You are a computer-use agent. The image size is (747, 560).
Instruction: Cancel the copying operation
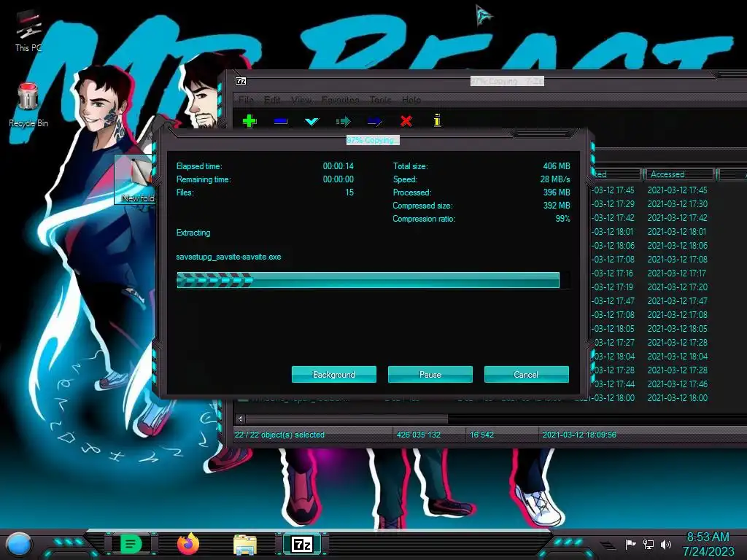click(x=527, y=374)
